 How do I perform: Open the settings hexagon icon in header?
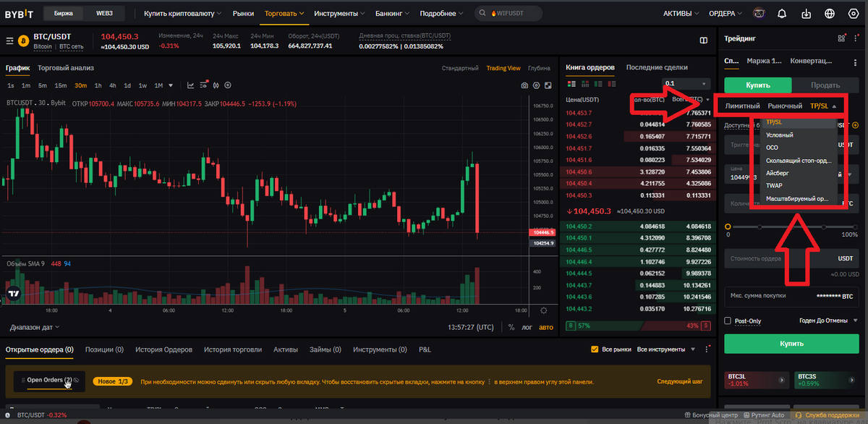coord(854,13)
